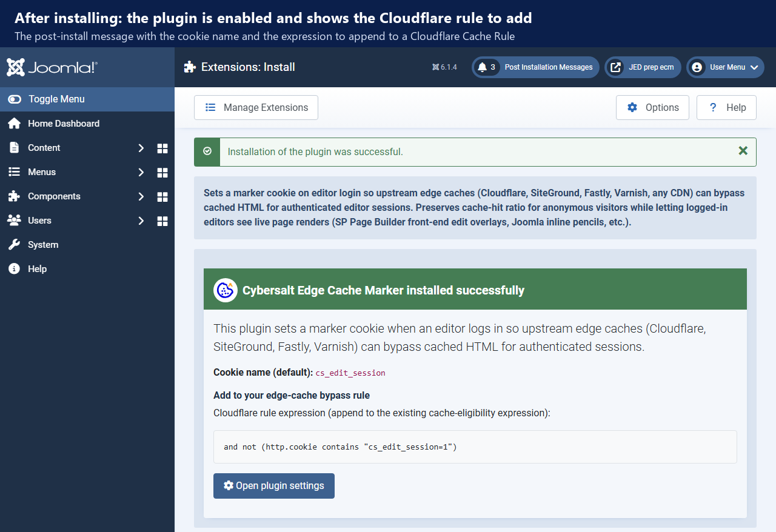Click the Cybersalt Edge Cache Marker plugin logo
The height and width of the screenshot is (532, 776).
tap(226, 290)
